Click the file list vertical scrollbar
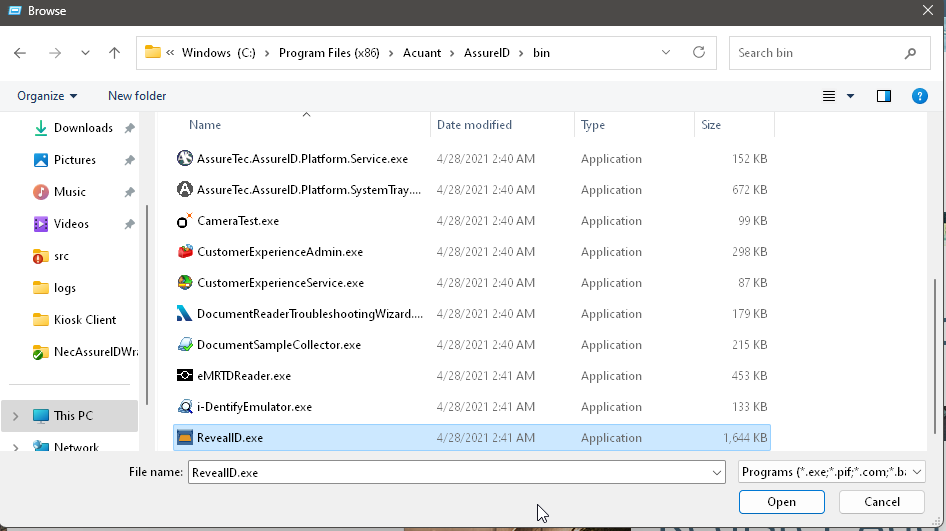946x531 pixels. pyautogui.click(x=938, y=300)
